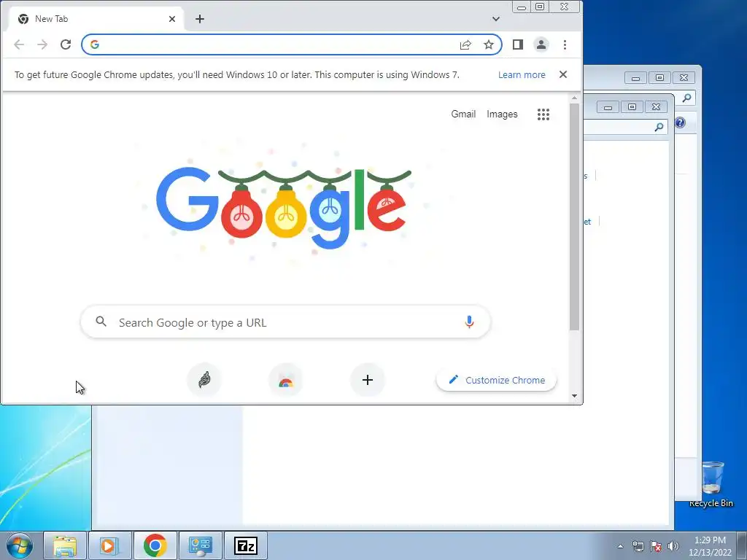The image size is (747, 560).
Task: Open a new tab with plus button
Action: [x=200, y=19]
